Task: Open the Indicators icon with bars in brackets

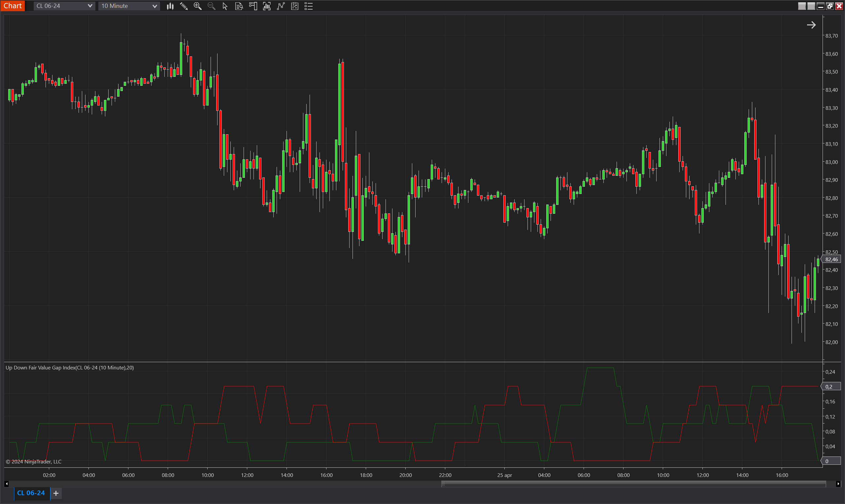Action: coord(267,6)
